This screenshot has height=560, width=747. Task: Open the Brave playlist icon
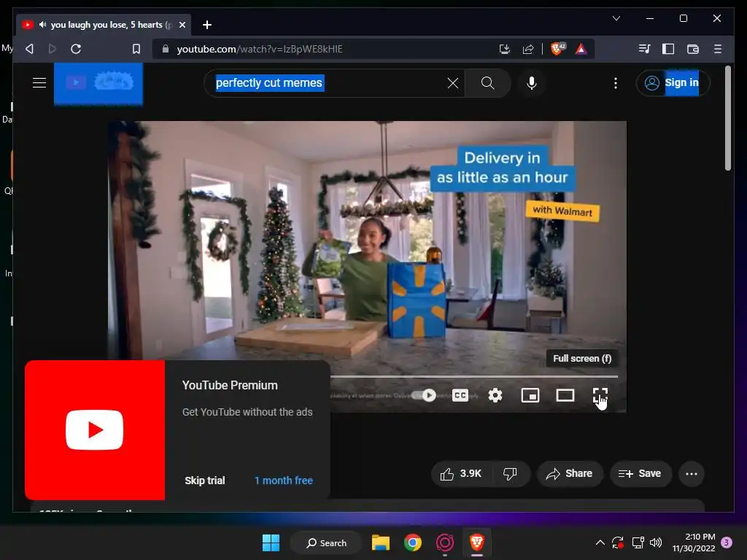644,49
